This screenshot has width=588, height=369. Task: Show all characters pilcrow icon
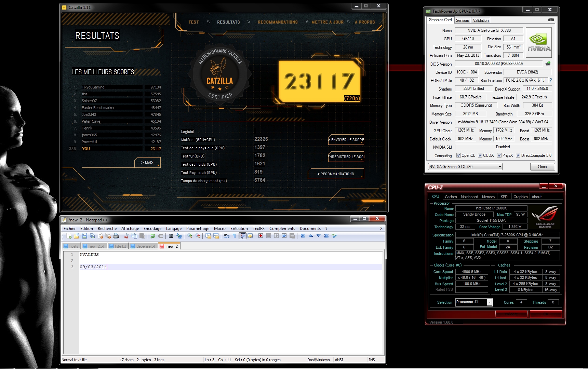pyautogui.click(x=234, y=236)
